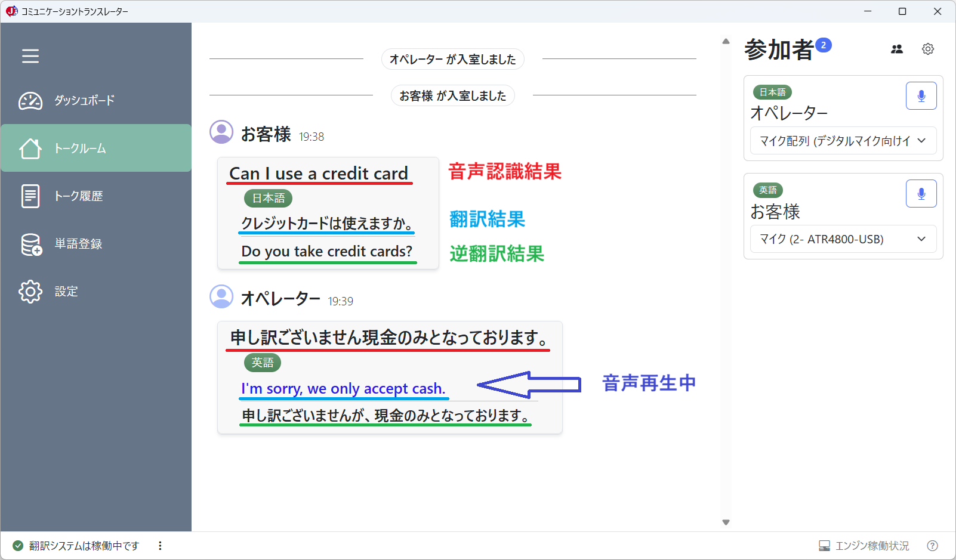Click the participants people icon at top right
Viewport: 956px width, 560px height.
pos(897,49)
